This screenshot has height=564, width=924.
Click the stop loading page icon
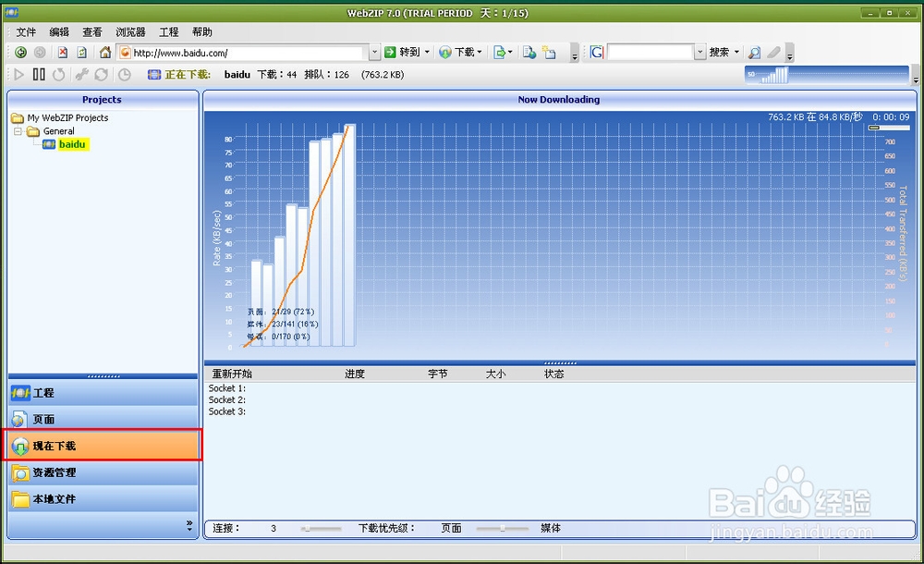63,53
